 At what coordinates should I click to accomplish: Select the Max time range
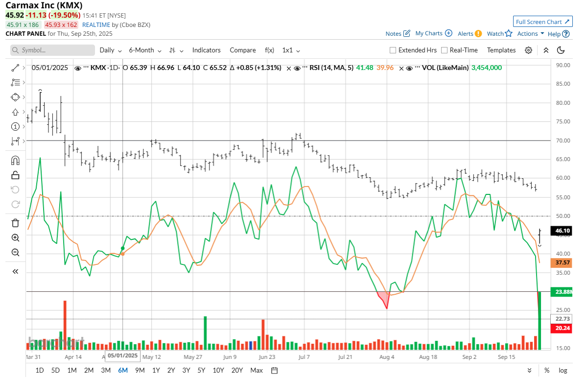click(x=257, y=370)
